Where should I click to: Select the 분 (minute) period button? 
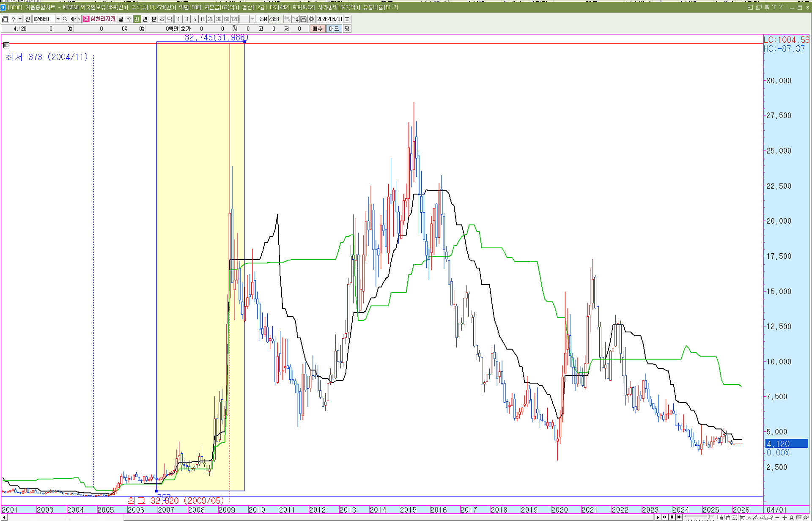coord(154,19)
